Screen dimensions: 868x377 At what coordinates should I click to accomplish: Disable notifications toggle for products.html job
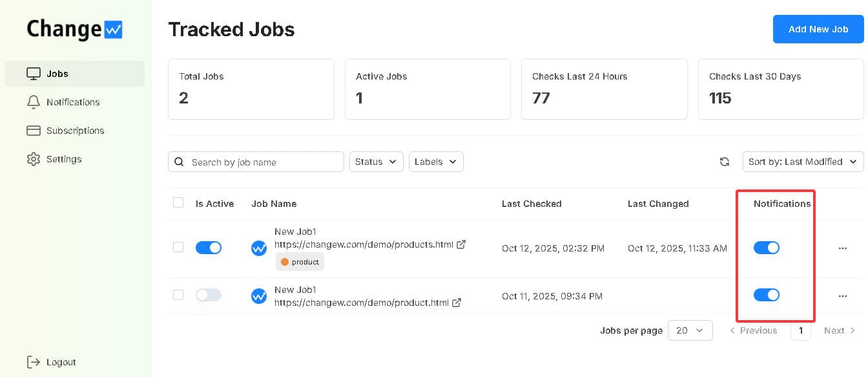[x=767, y=248]
